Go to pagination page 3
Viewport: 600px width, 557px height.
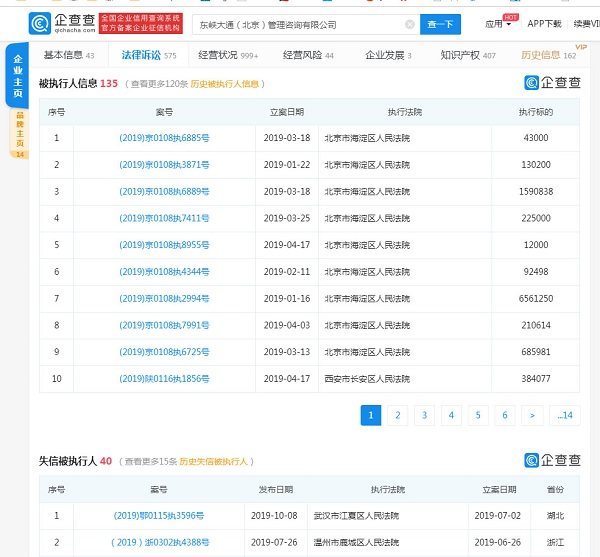click(x=424, y=415)
